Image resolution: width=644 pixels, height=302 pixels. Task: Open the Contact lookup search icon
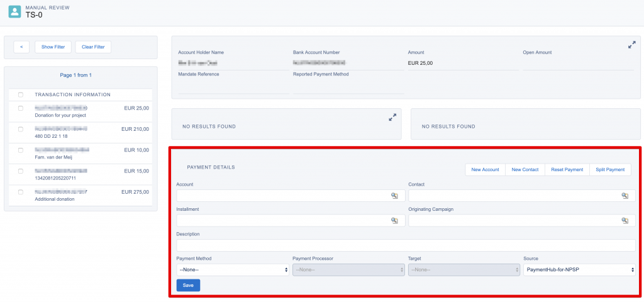(625, 196)
